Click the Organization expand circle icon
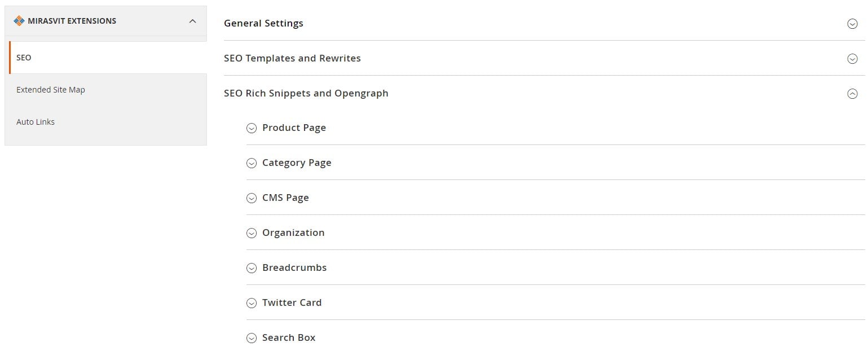 (x=252, y=233)
